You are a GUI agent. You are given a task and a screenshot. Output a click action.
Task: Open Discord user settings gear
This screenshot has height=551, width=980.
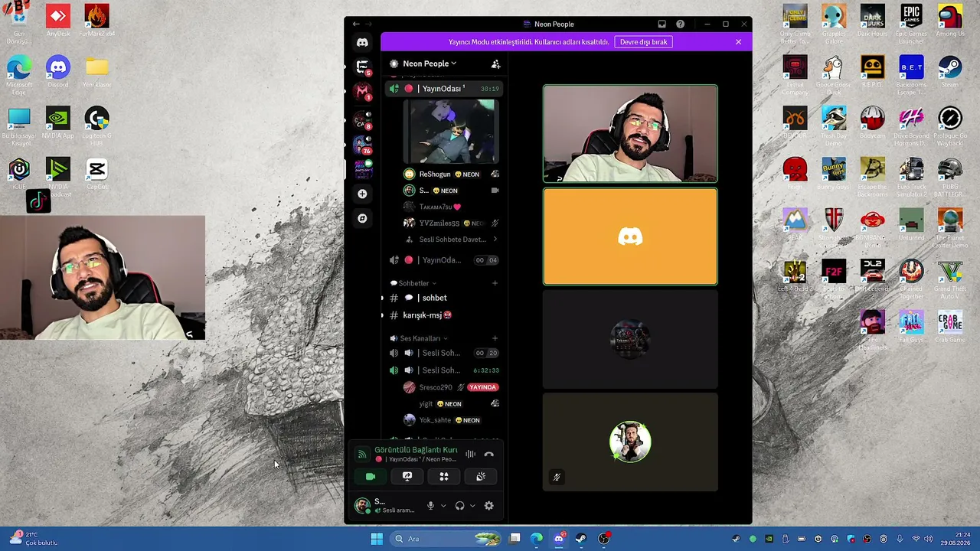tap(489, 506)
